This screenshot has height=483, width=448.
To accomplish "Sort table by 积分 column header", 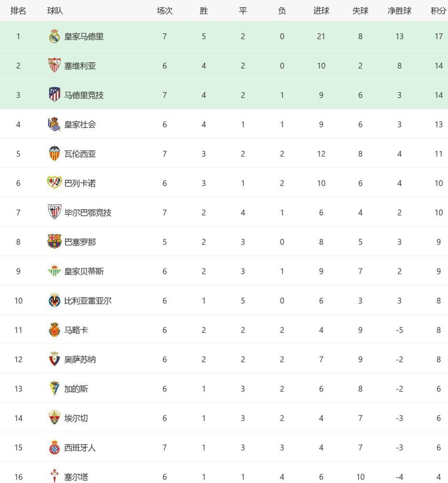I will coord(438,11).
